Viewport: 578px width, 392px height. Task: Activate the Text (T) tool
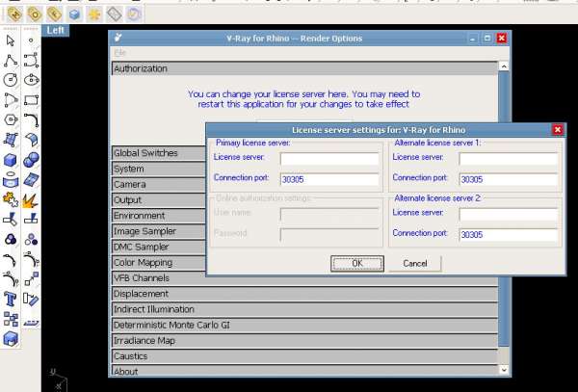11,298
